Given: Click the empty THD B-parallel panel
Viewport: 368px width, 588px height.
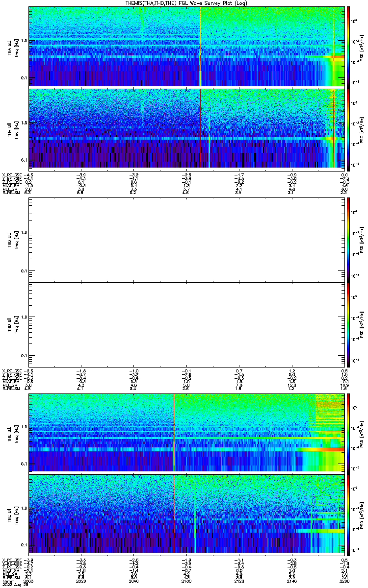Looking at the screenshot, I should [186, 324].
